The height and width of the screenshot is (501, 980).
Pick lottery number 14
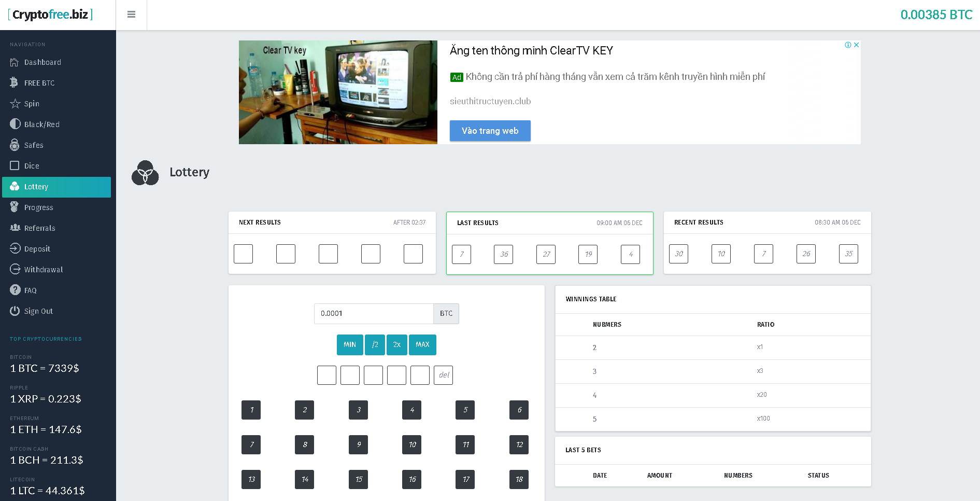click(x=305, y=479)
